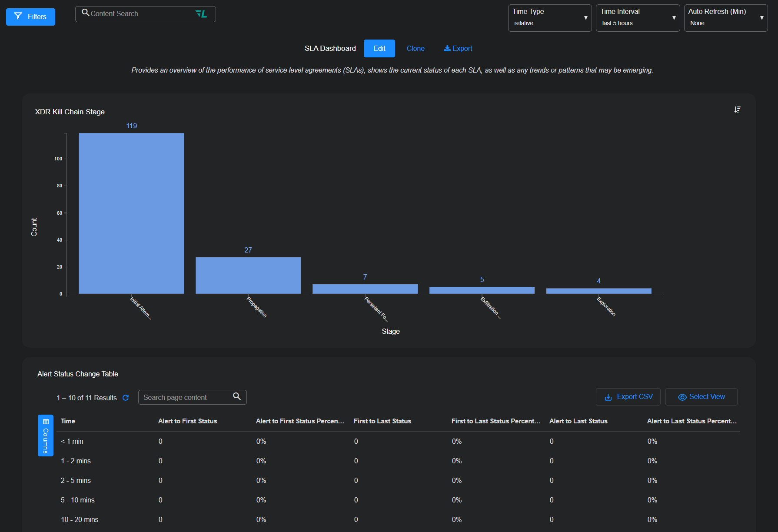The width and height of the screenshot is (778, 532).
Task: Open the Auto Refresh (Min) dropdown
Action: pyautogui.click(x=725, y=18)
